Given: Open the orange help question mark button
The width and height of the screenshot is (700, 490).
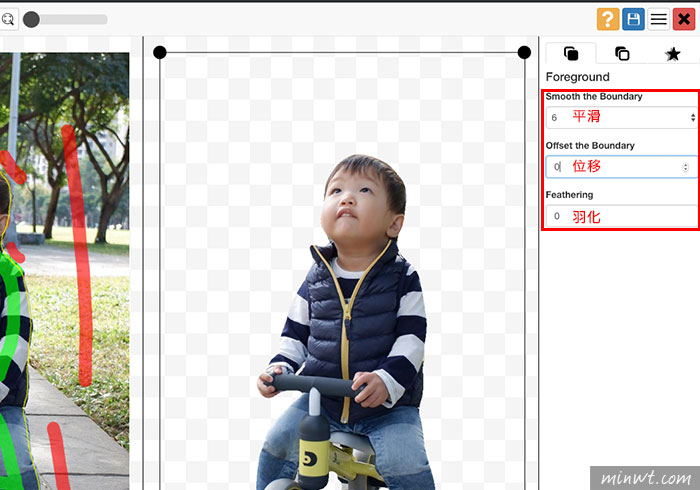Looking at the screenshot, I should click(608, 19).
